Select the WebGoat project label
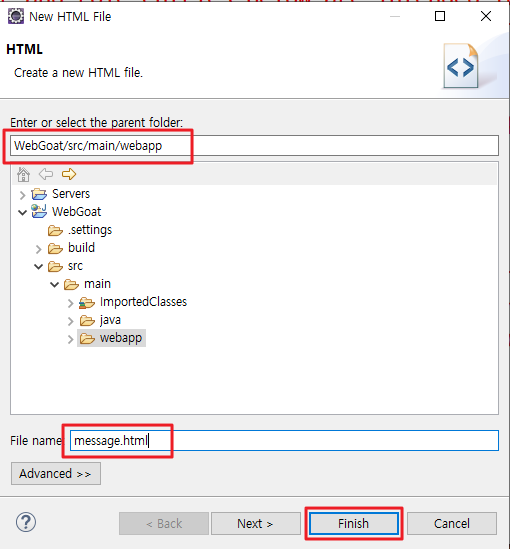Viewport: 510px width, 549px height. coord(77,211)
